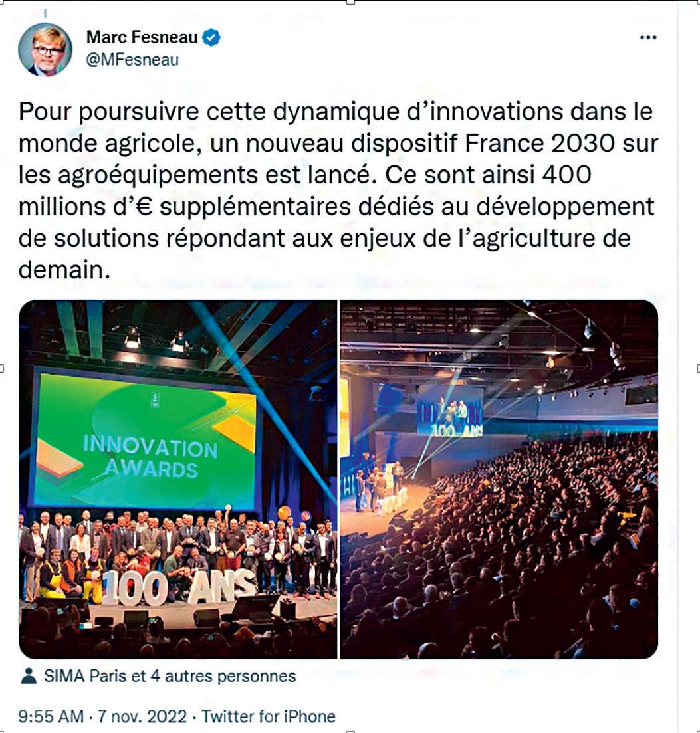Grab the top-center selection handle
Screen dimensions: 700x733
[351, 2]
